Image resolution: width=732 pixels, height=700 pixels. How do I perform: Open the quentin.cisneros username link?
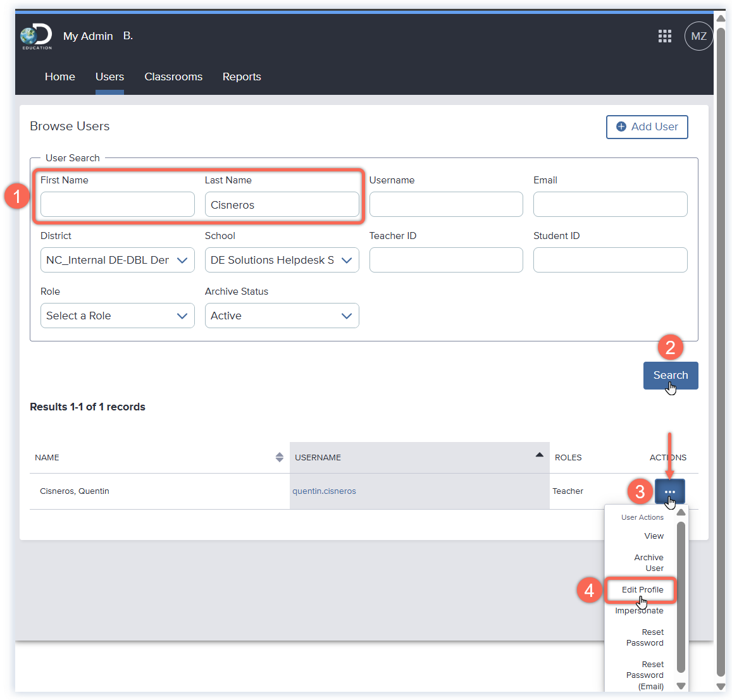(324, 491)
